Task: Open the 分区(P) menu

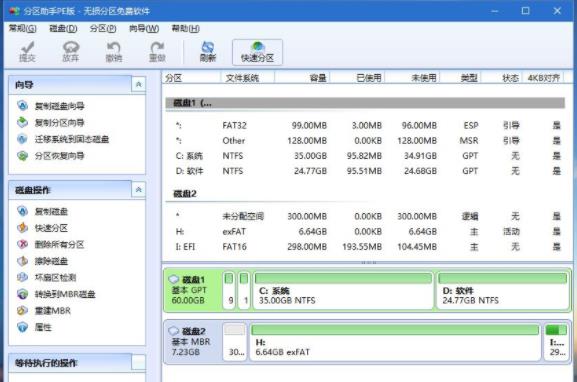Action: click(103, 28)
